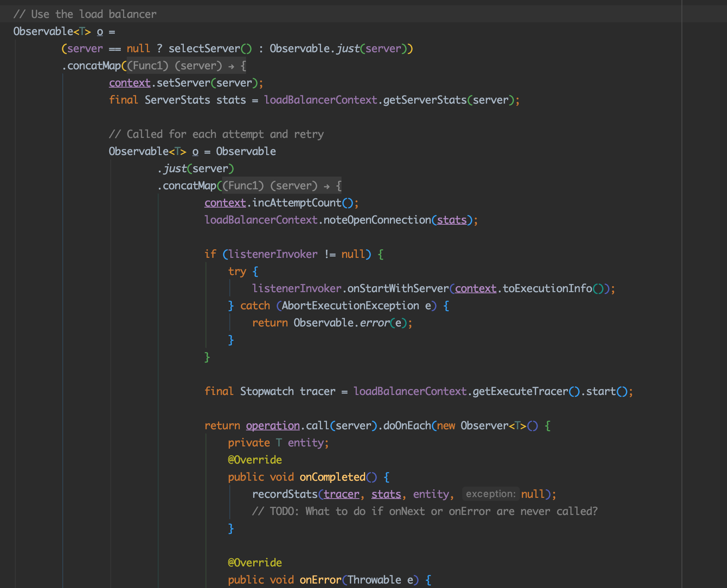The image size is (727, 588).
Task: Click the first folded (Func1) (server) lambda
Action: (186, 66)
